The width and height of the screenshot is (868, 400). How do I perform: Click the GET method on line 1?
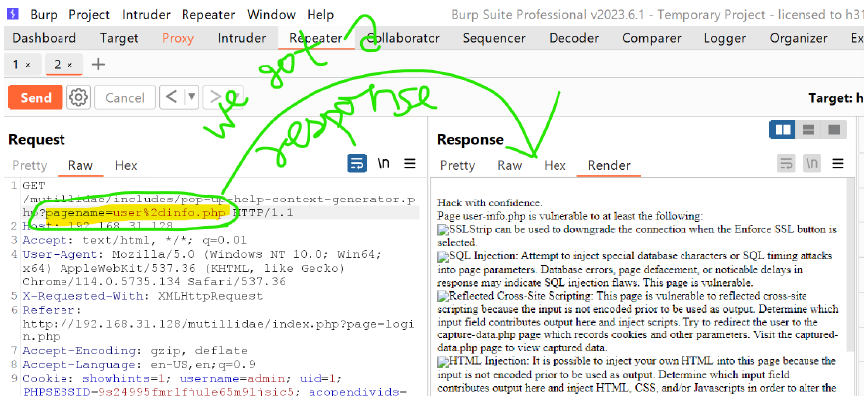click(34, 185)
